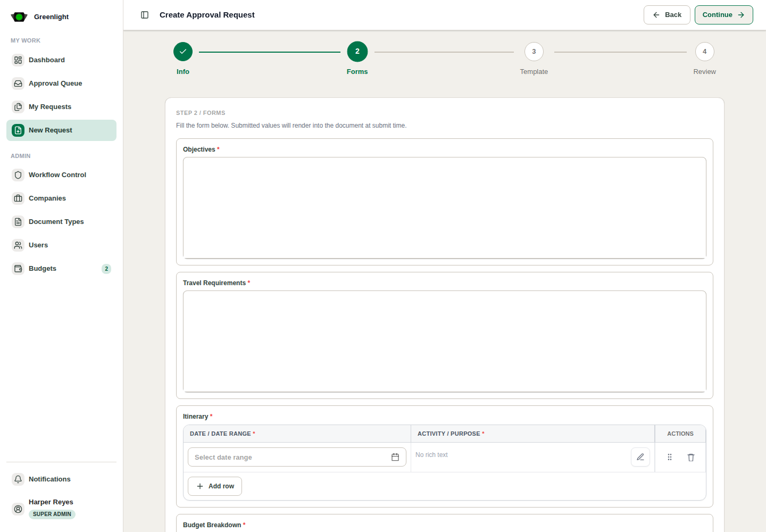The height and width of the screenshot is (532, 766).
Task: Click the Dashboard grid icon
Action: 18,60
